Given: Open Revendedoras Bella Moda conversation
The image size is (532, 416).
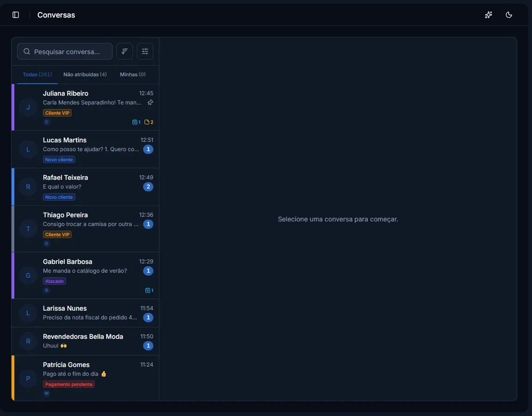Looking at the screenshot, I should (85, 341).
